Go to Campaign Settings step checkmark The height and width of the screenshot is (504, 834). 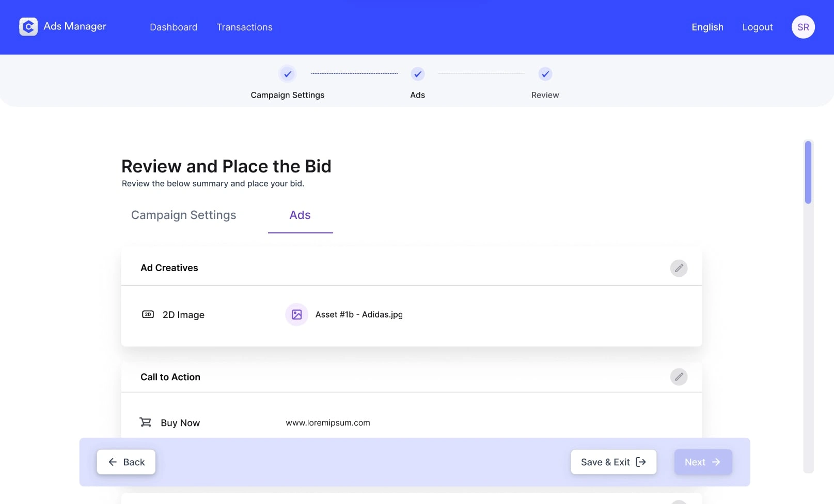[x=288, y=74]
